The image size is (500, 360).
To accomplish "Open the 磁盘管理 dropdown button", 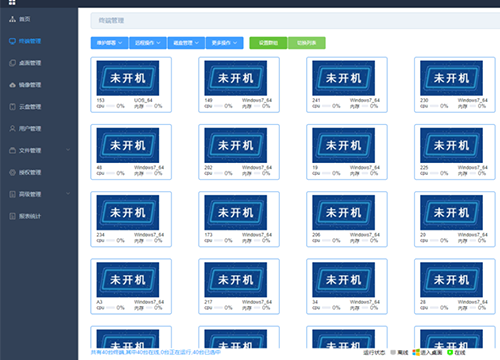I will (x=186, y=43).
